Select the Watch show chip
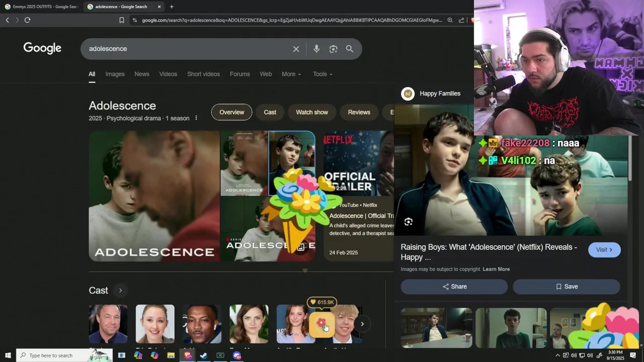The height and width of the screenshot is (362, 644). [312, 112]
